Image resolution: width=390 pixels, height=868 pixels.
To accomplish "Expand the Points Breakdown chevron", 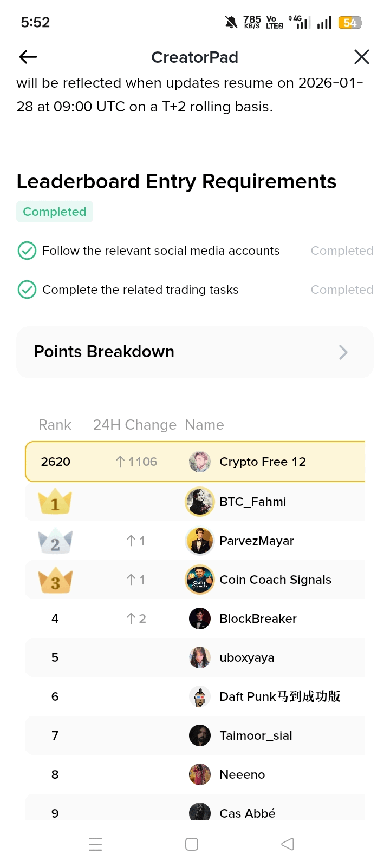I will (343, 352).
